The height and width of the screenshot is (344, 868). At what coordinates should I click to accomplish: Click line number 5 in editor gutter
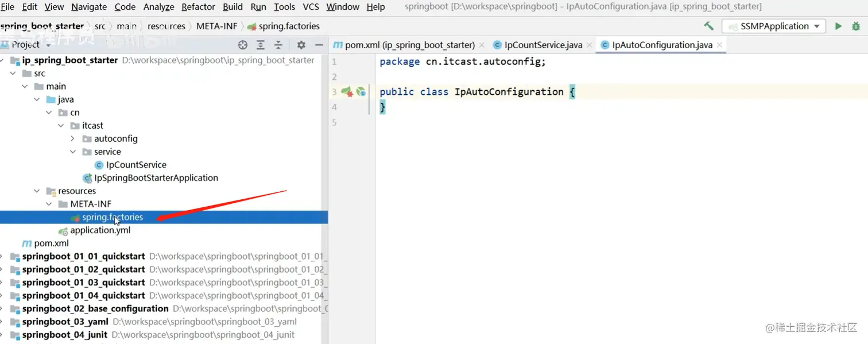(334, 122)
